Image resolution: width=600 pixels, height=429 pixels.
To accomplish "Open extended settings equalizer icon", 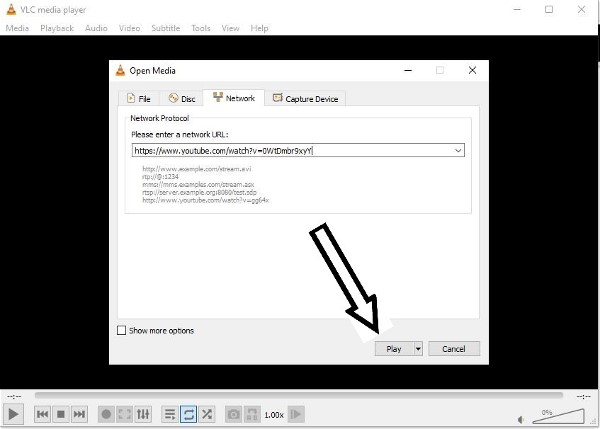I will coord(143,414).
